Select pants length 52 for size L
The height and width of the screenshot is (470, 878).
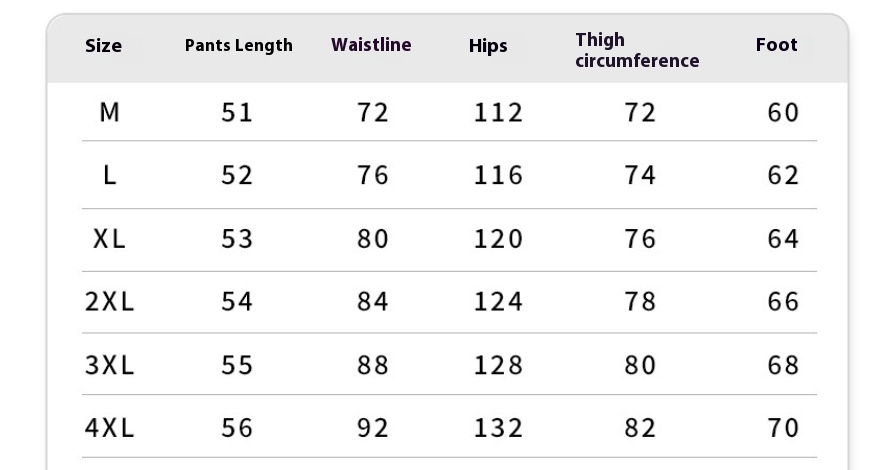237,176
